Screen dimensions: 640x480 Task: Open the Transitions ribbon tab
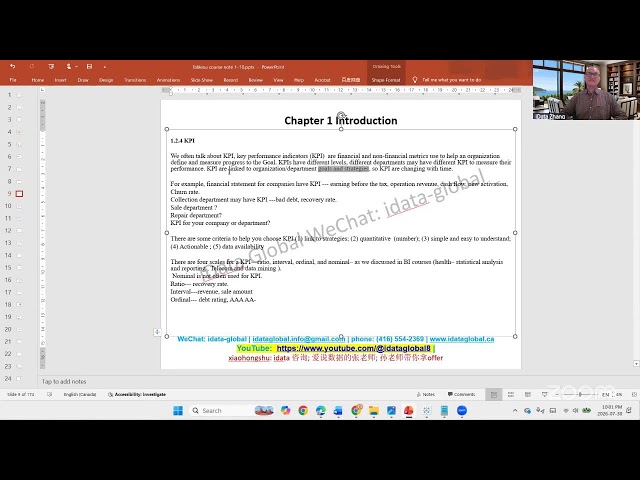pyautogui.click(x=135, y=80)
